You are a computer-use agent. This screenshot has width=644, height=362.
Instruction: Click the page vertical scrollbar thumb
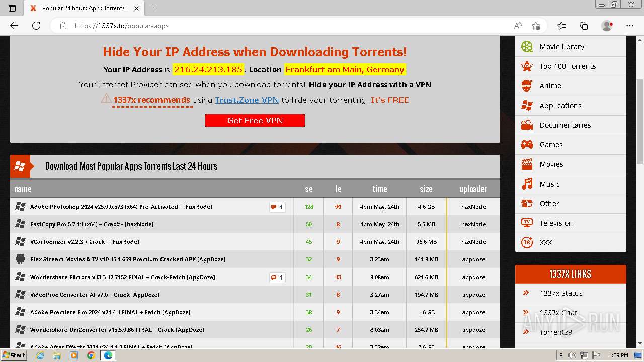(x=640, y=121)
